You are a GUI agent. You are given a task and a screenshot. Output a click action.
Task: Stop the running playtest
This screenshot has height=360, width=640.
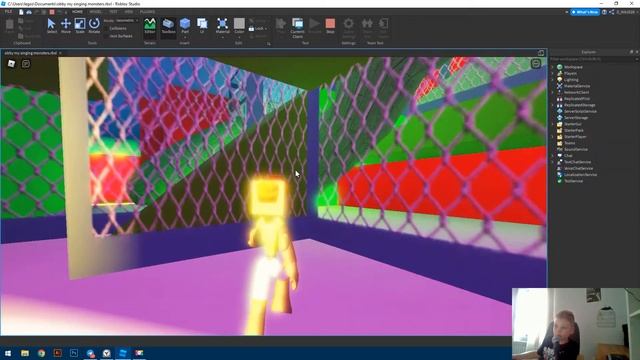pyautogui.click(x=330, y=26)
